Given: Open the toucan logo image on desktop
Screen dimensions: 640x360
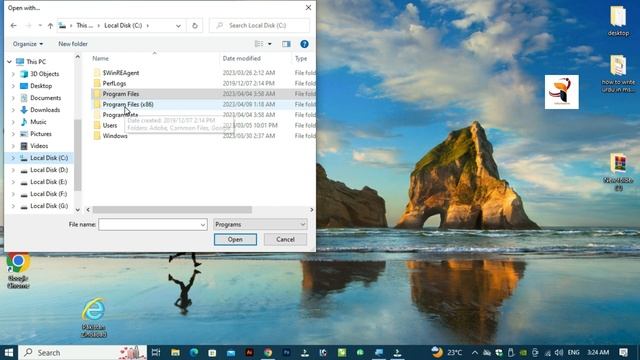Looking at the screenshot, I should coord(562,92).
